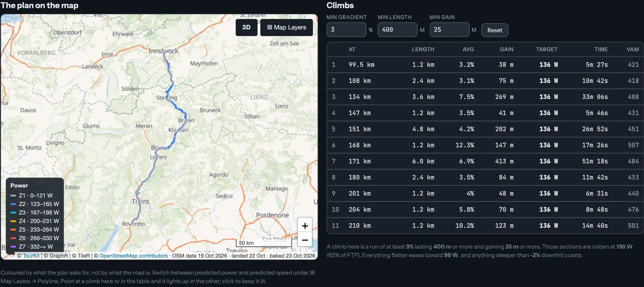The image size is (644, 287).
Task: Click the Z1 0–121 W legend swatch
Action: pyautogui.click(x=13, y=196)
